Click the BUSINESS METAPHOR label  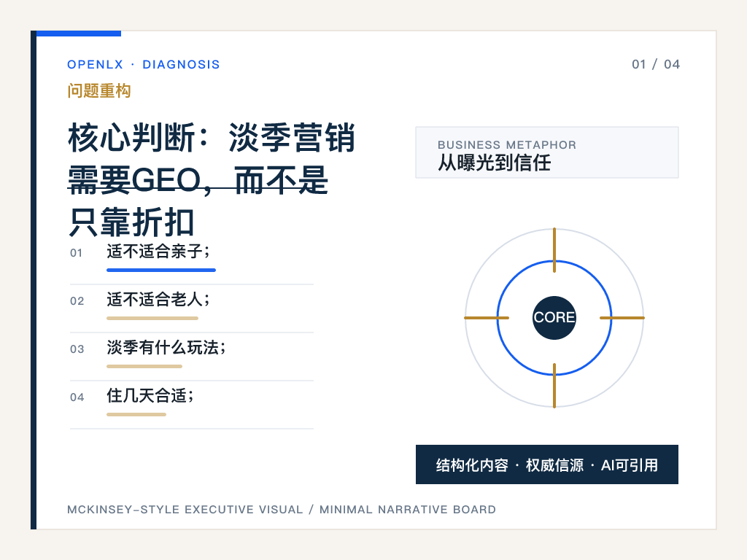507,145
